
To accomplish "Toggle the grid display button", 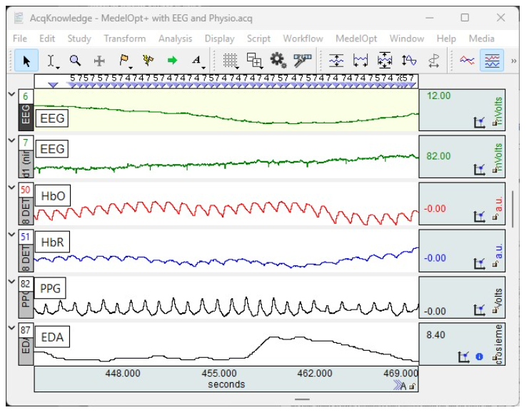I will 229,61.
